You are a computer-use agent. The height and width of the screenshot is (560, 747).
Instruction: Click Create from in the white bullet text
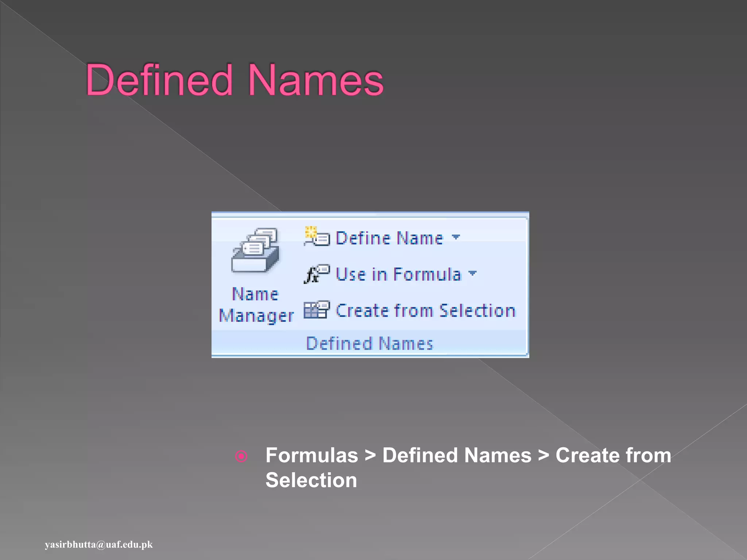coord(613,455)
